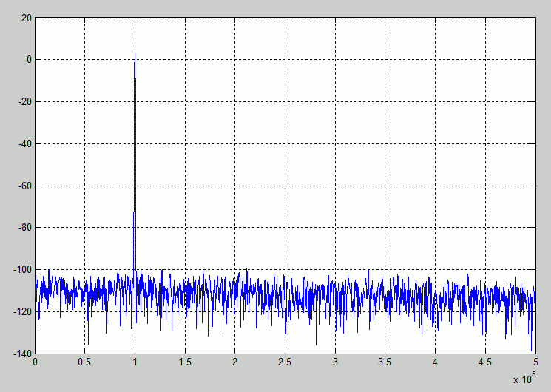Viewport: 551px width, 392px height.
Task: Select the x 10^5 axis exponent label
Action: pyautogui.click(x=524, y=378)
